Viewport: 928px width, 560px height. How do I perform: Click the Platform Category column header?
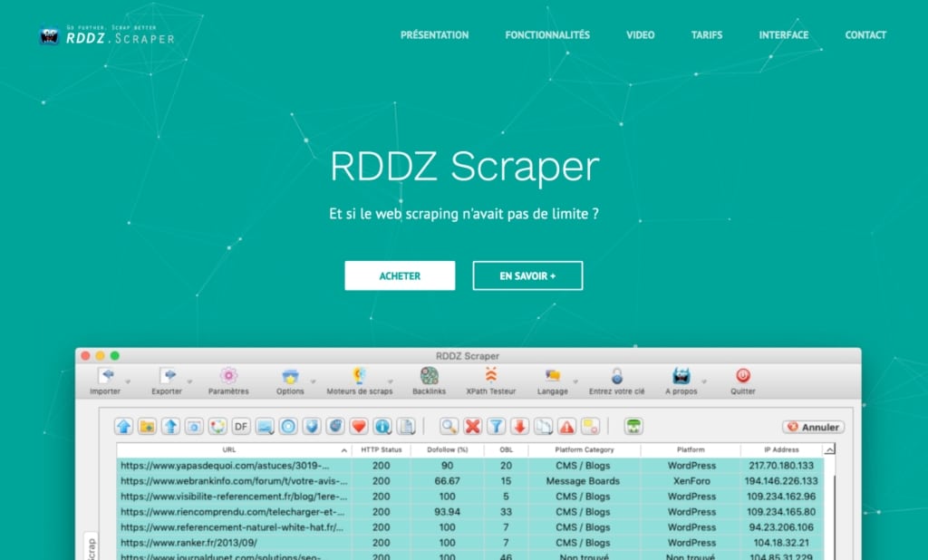585,449
